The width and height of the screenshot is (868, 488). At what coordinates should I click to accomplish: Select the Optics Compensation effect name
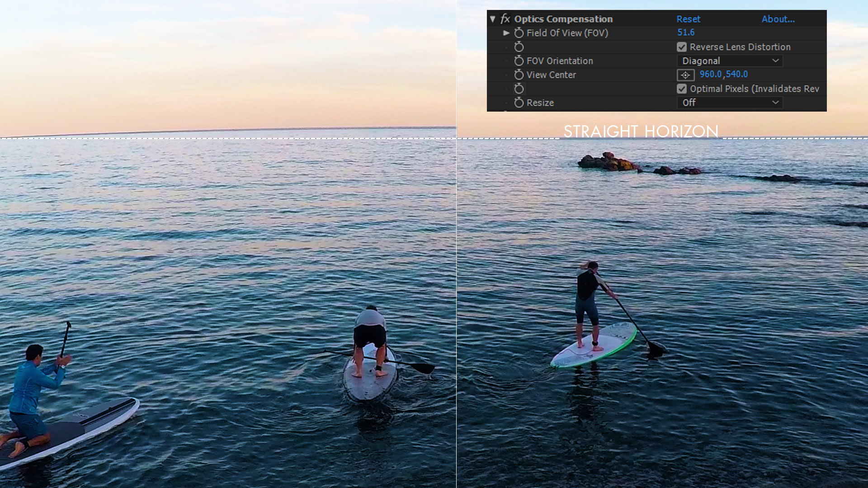click(x=563, y=19)
